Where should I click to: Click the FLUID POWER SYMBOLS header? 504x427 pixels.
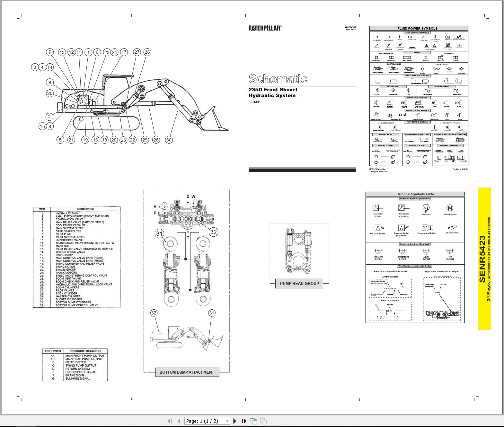click(x=419, y=28)
